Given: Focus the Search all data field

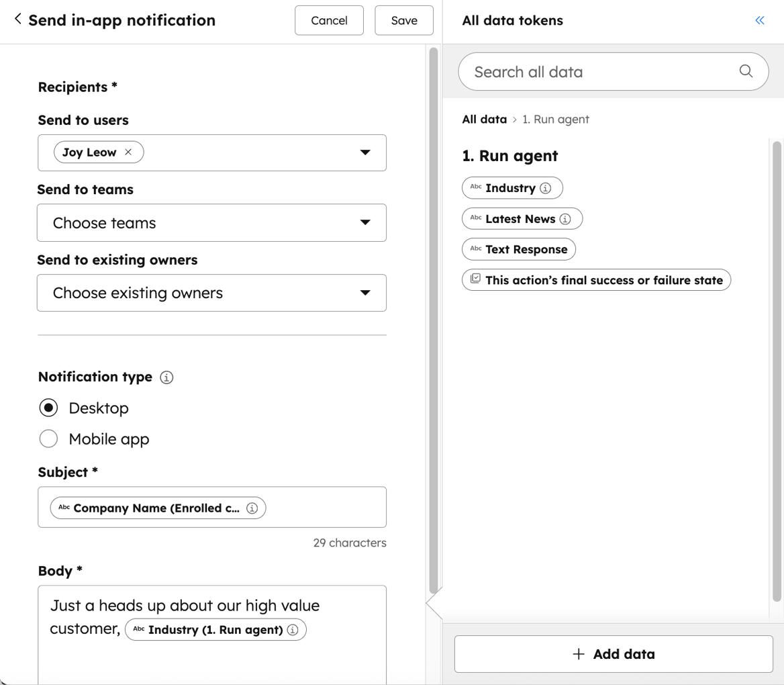Looking at the screenshot, I should point(613,72).
